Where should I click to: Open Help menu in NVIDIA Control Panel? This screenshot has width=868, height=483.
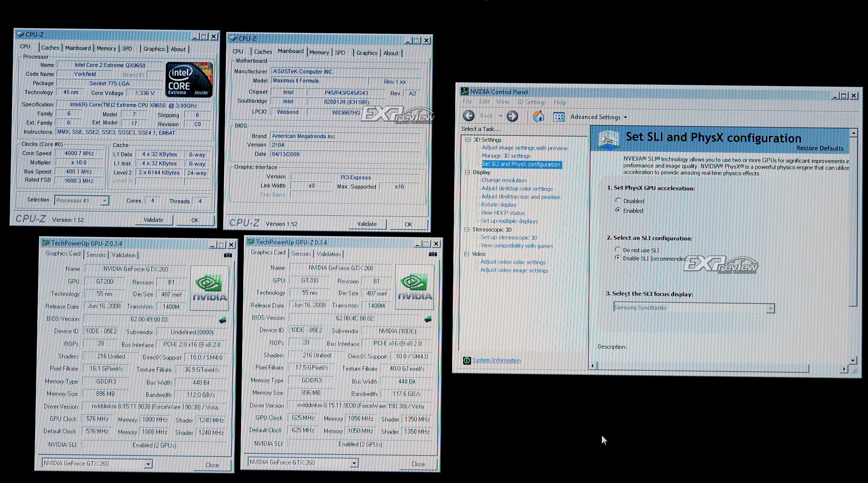[x=560, y=102]
